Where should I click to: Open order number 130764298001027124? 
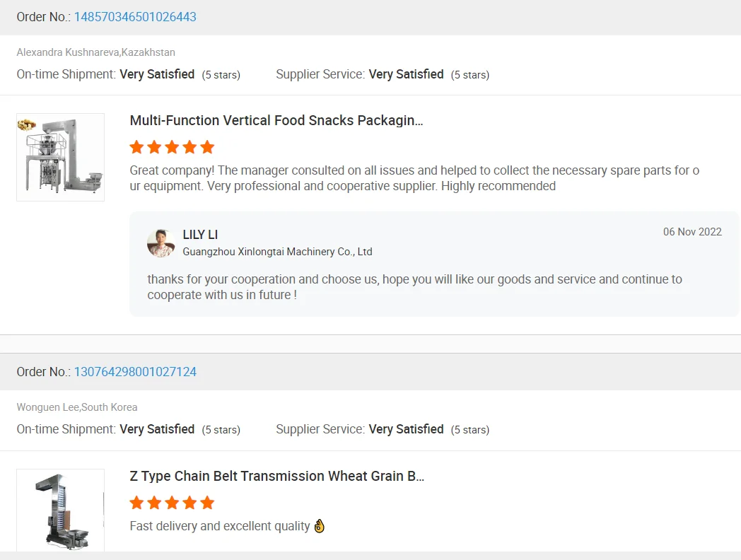point(135,372)
